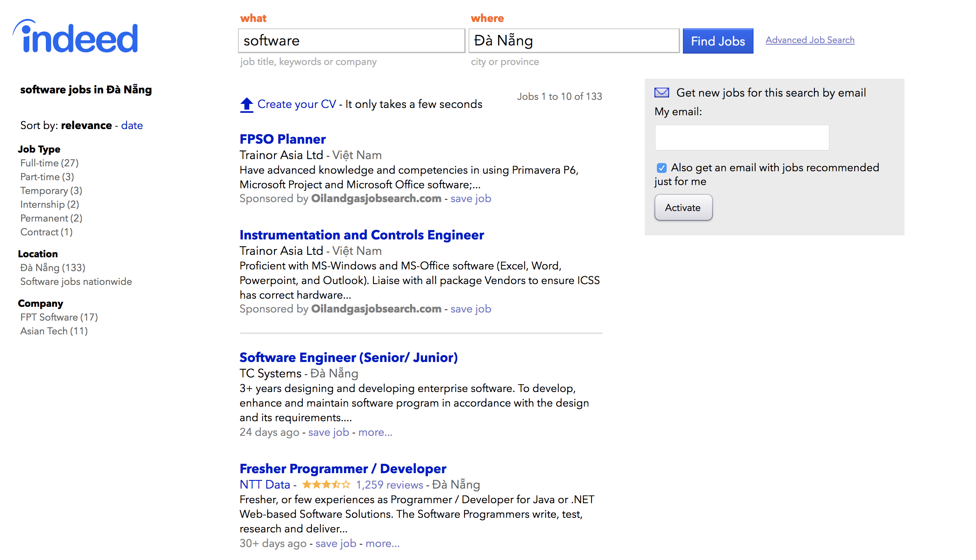Image resolution: width=976 pixels, height=560 pixels.
Task: Click the 'what' keyword search field
Action: pos(351,41)
